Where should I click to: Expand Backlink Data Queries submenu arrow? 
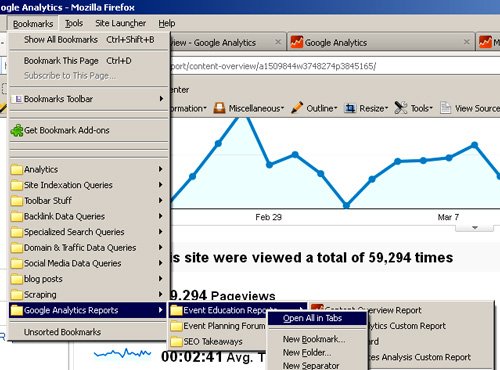(161, 216)
